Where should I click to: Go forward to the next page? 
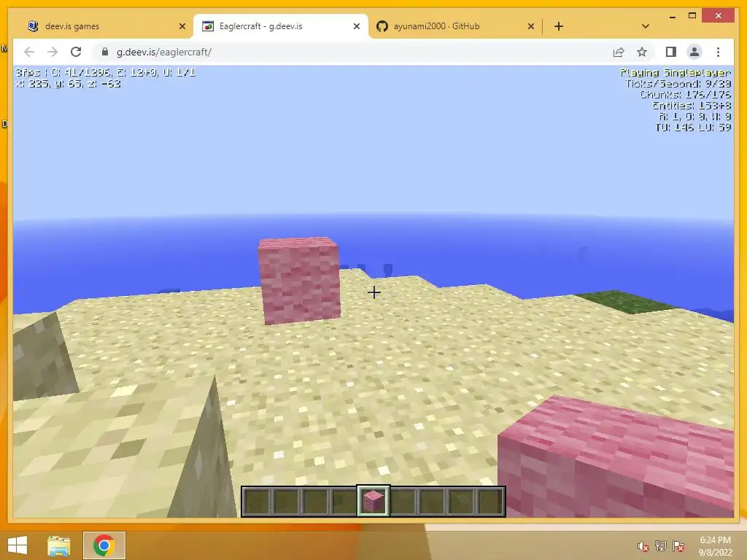point(53,52)
